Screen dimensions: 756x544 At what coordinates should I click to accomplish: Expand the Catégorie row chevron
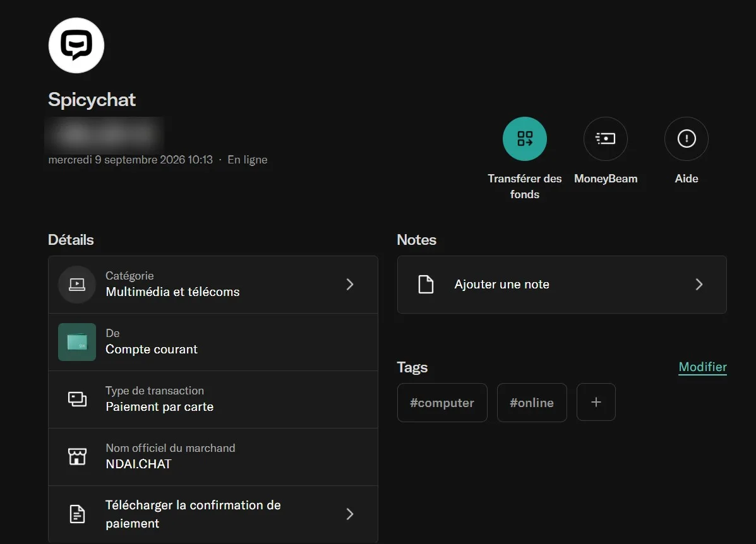(x=350, y=284)
